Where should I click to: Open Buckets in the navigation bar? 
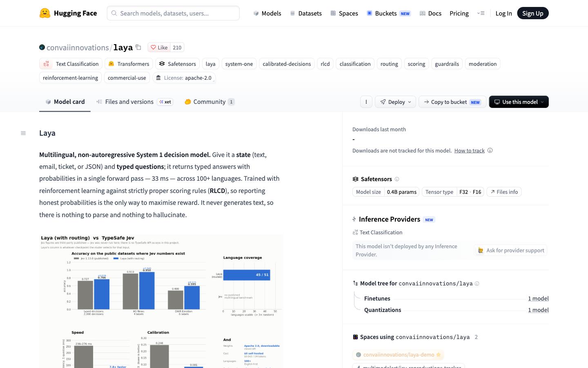click(x=388, y=13)
